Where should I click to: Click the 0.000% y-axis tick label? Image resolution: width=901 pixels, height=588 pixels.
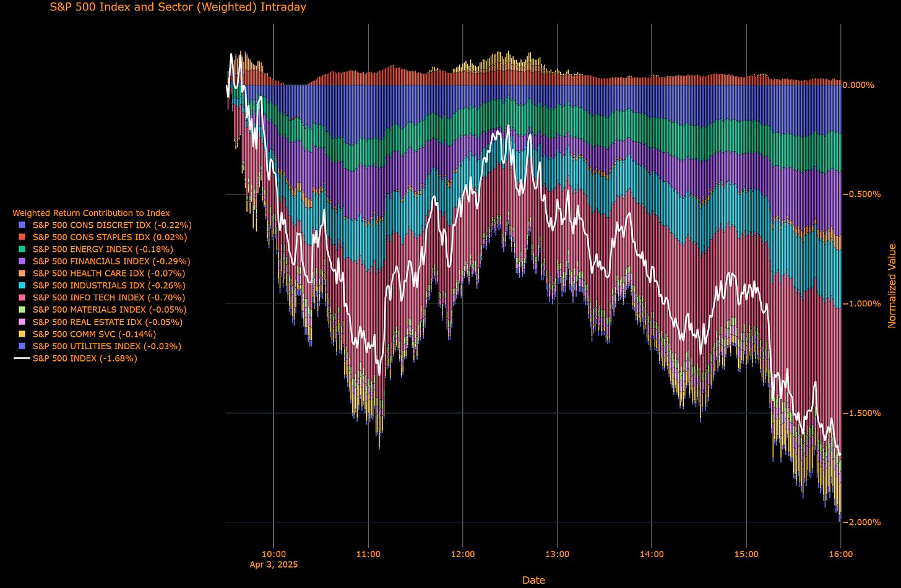858,85
